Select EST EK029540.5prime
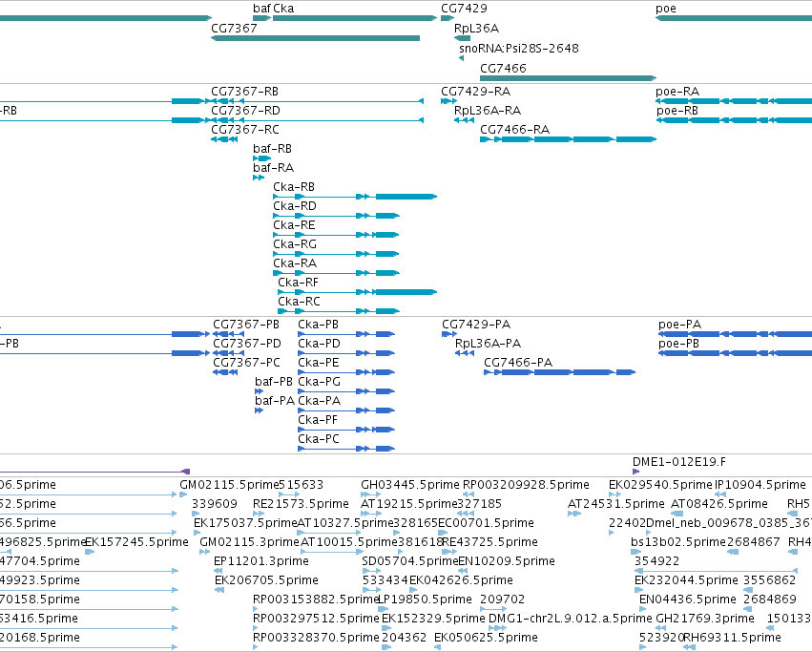The image size is (812, 652). [x=615, y=494]
